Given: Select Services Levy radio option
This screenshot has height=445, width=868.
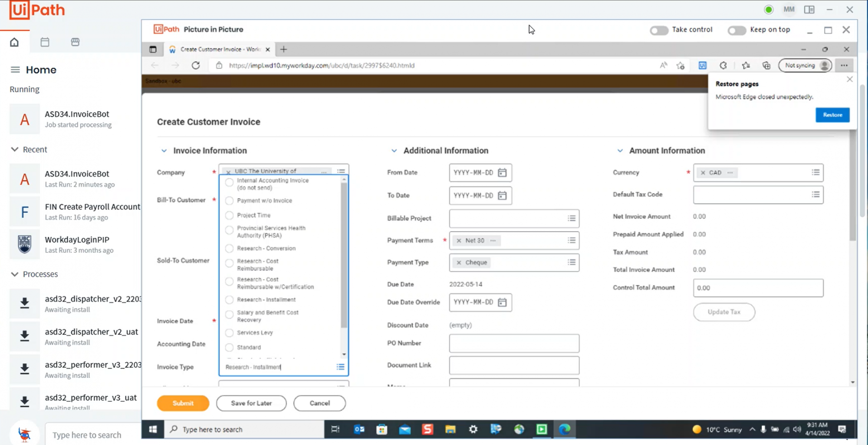Looking at the screenshot, I should pyautogui.click(x=230, y=333).
